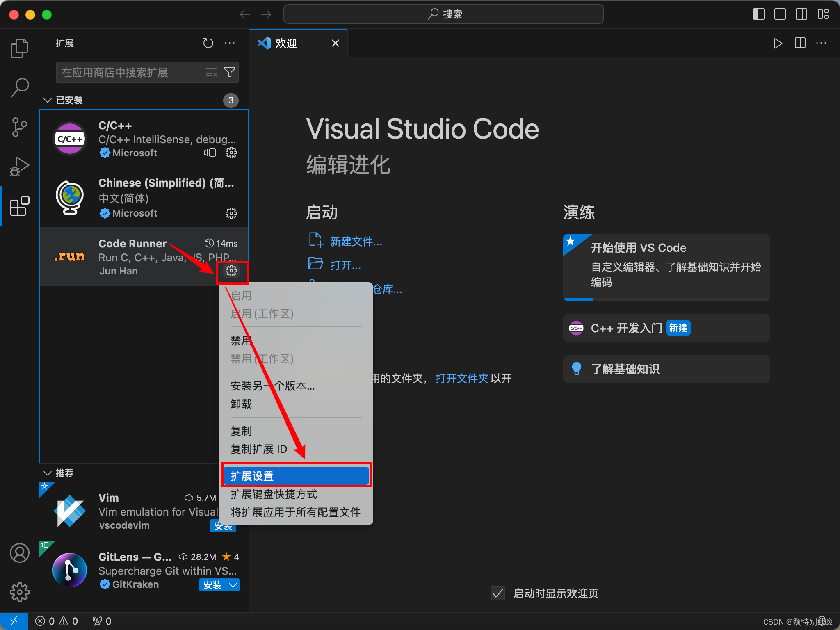Show errors and warnings in status bar
Viewport: 840px width, 630px height.
[57, 621]
